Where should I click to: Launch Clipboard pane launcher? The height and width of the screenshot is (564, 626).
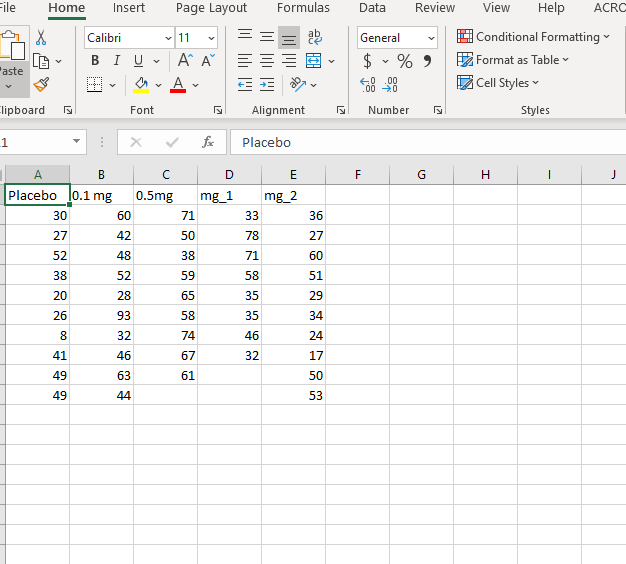[x=68, y=110]
